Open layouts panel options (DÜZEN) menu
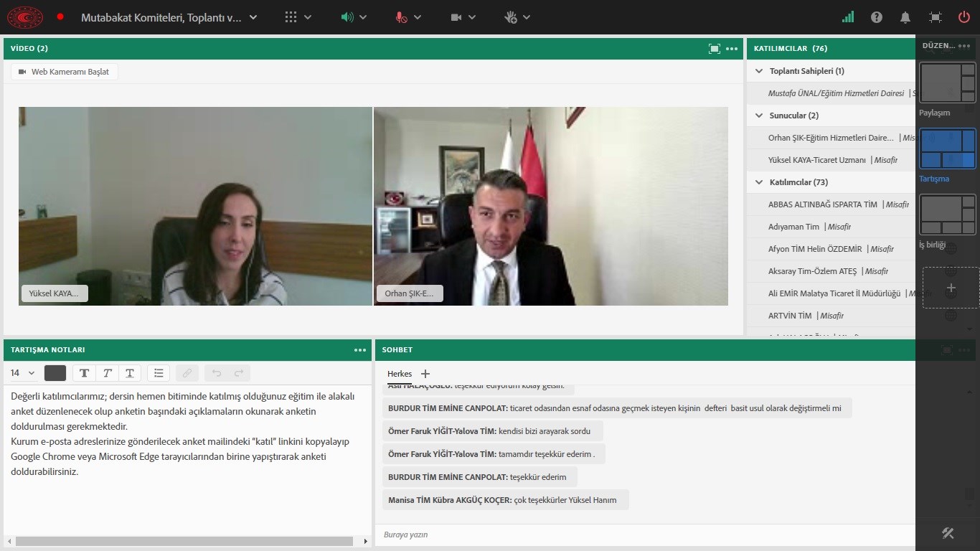This screenshot has height=551, width=980. tap(964, 46)
